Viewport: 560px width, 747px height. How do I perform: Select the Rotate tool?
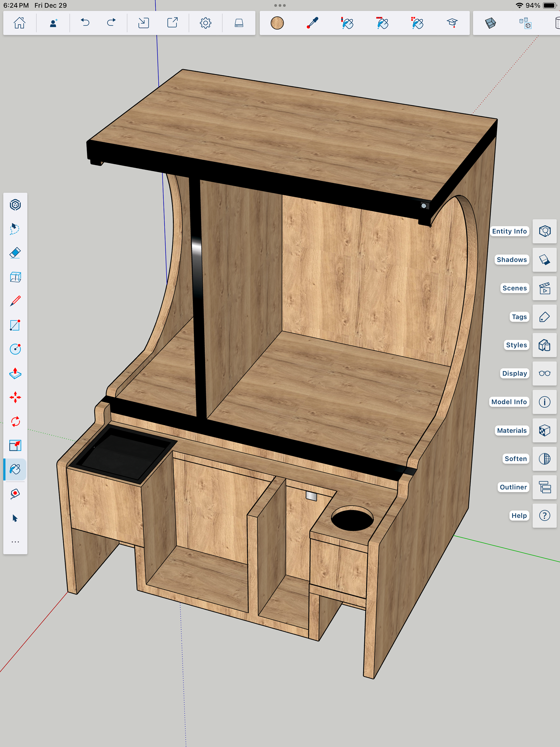pos(15,421)
